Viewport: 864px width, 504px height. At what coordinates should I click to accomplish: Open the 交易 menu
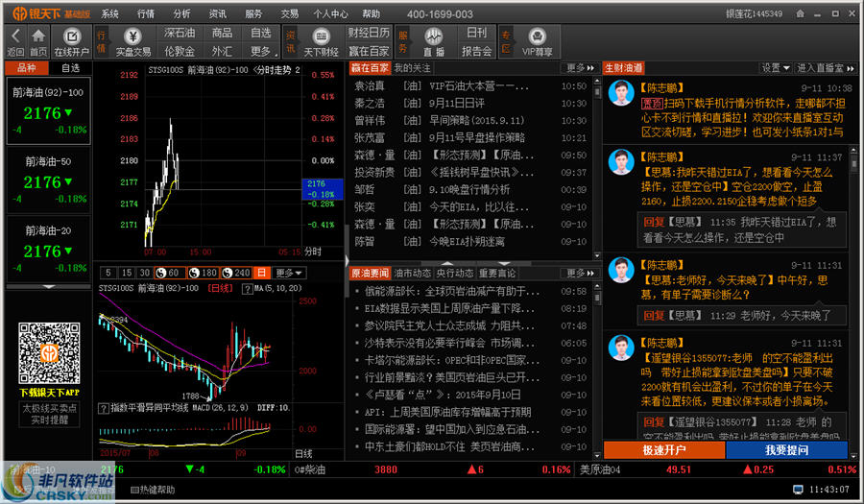(289, 13)
